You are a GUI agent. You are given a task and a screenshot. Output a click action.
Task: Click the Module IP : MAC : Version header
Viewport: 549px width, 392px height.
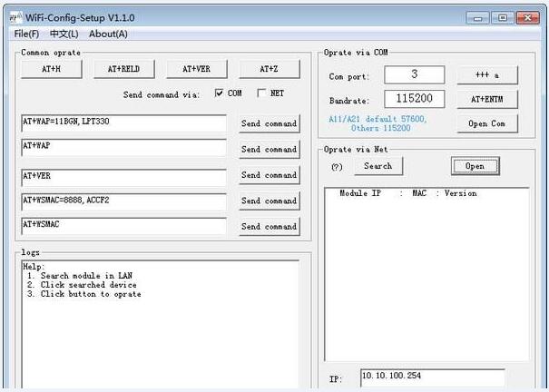408,193
